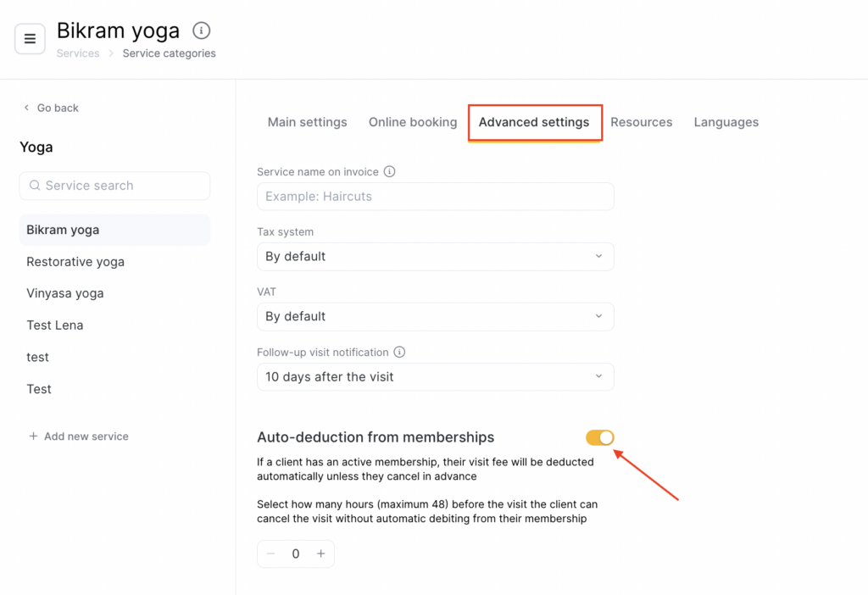
Task: Click the magnifier icon in Service search
Action: coord(35,186)
